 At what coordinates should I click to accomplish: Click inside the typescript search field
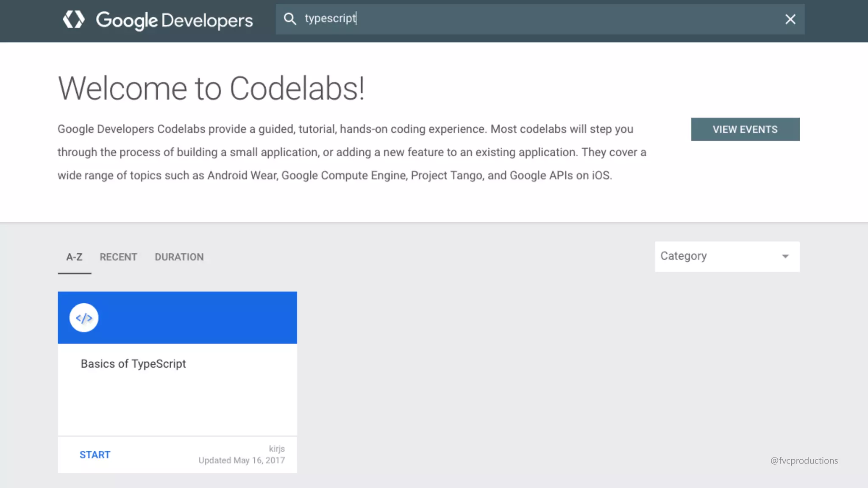530,19
